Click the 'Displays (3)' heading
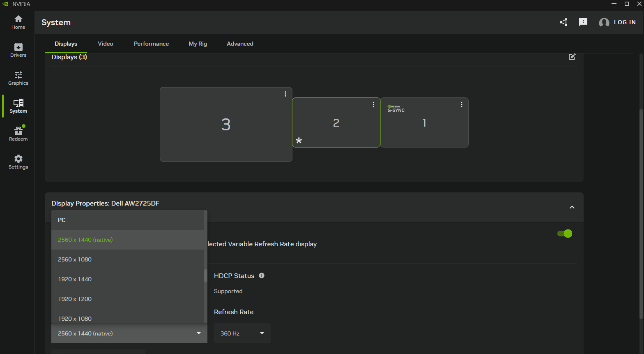Viewport: 644px width, 354px height. tap(69, 57)
